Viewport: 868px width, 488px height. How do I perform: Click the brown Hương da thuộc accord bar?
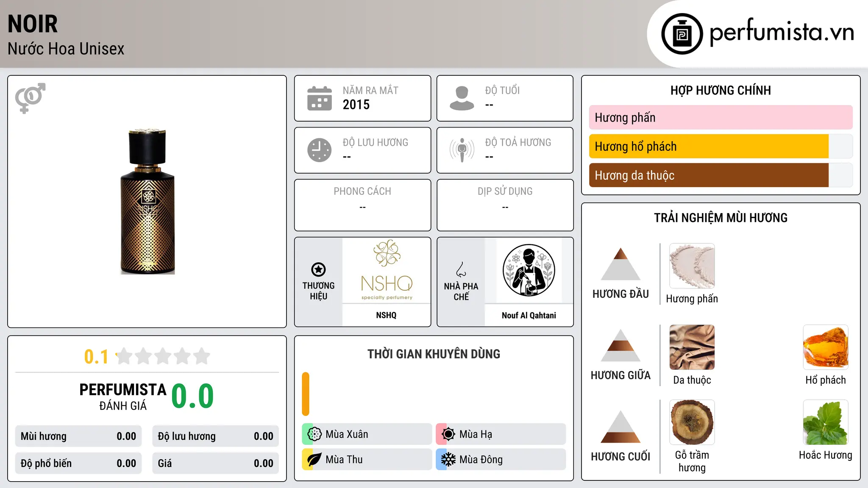(x=709, y=175)
